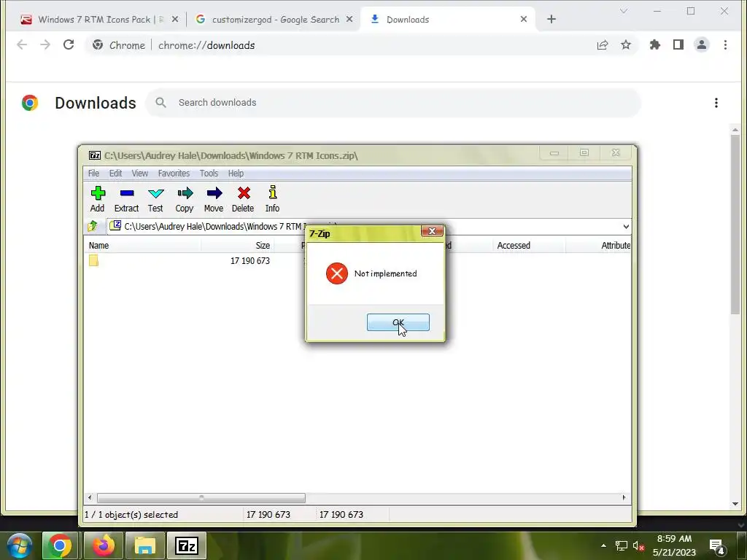Viewport: 747px width, 560px height.
Task: Show hidden system tray icons
Action: (x=603, y=545)
